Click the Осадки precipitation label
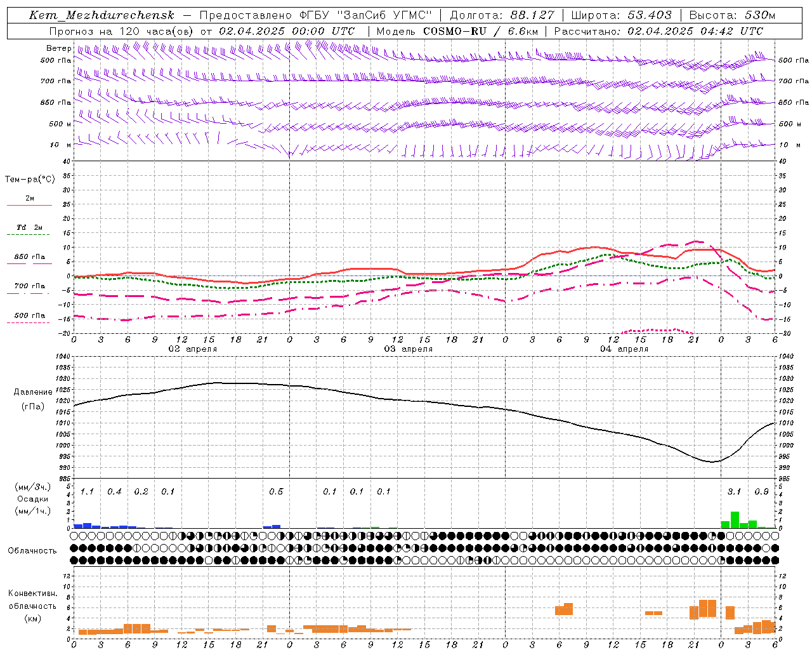This screenshot has width=812, height=650. (33, 499)
